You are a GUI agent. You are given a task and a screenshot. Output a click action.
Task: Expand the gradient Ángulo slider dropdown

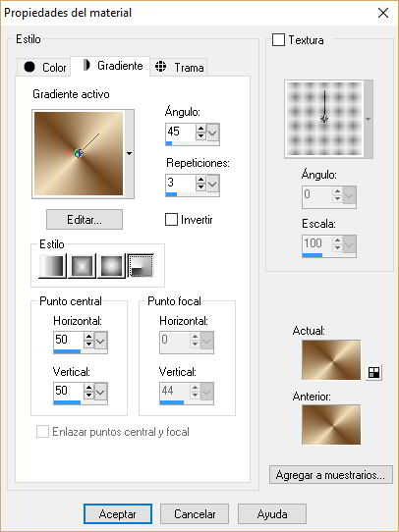pyautogui.click(x=213, y=133)
